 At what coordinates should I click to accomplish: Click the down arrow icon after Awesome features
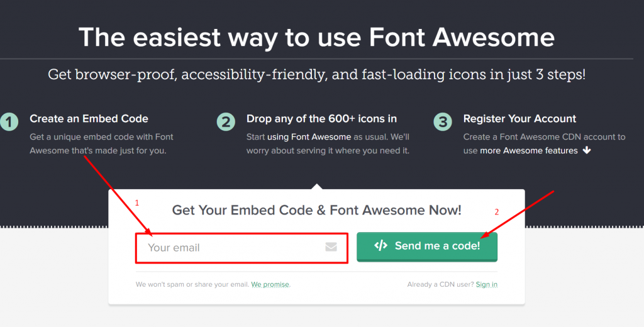coord(587,150)
